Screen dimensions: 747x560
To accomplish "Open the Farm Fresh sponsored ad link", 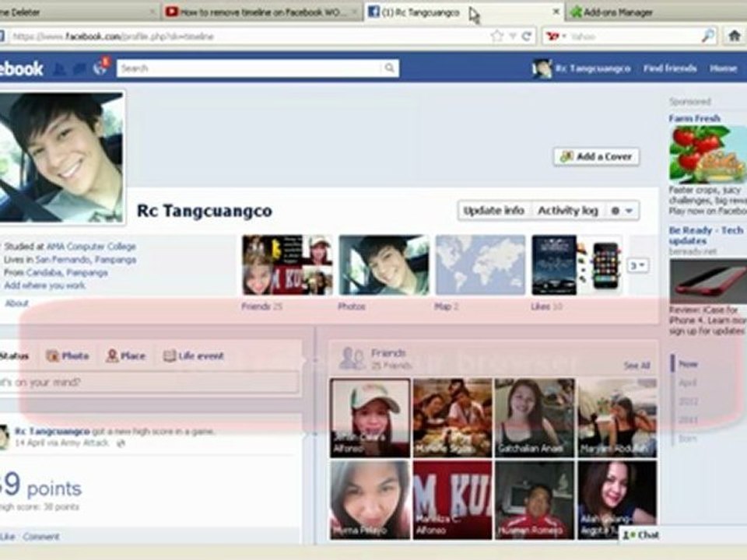I will coord(694,118).
